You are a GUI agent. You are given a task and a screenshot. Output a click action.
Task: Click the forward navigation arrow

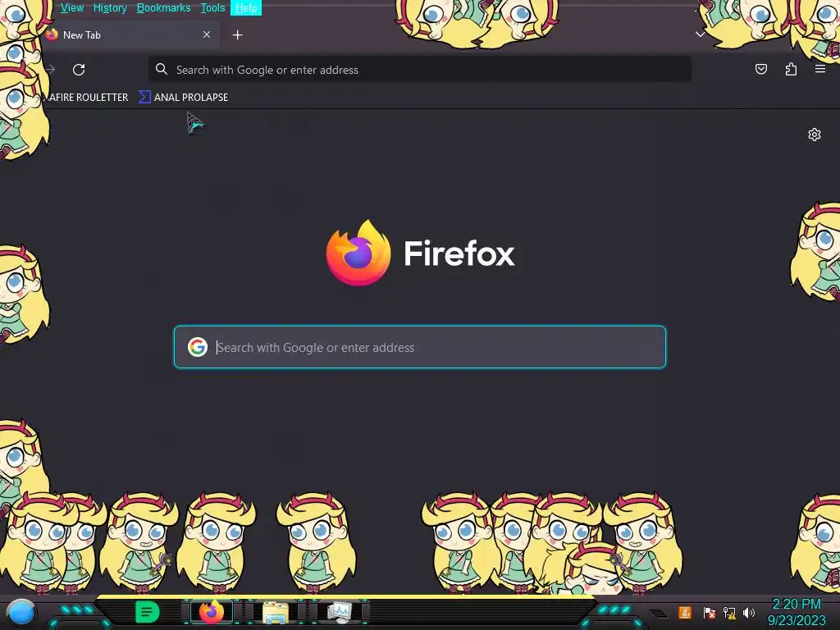50,70
